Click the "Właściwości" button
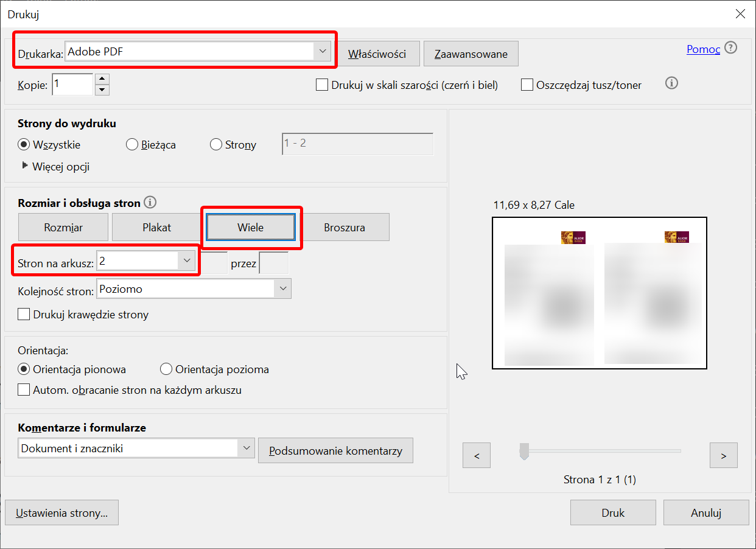756x549 pixels. pyautogui.click(x=379, y=54)
